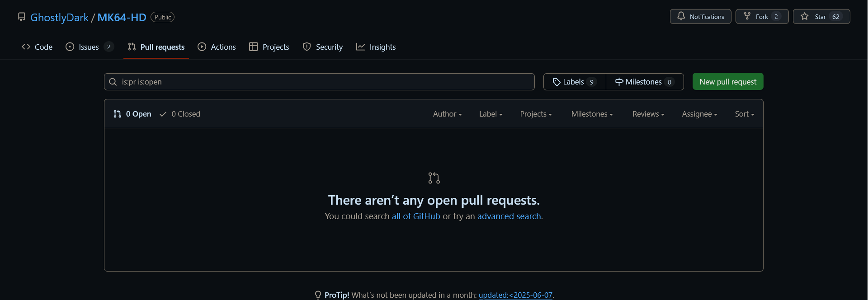Follow the all of GitHub link
The image size is (868, 300).
(x=416, y=216)
